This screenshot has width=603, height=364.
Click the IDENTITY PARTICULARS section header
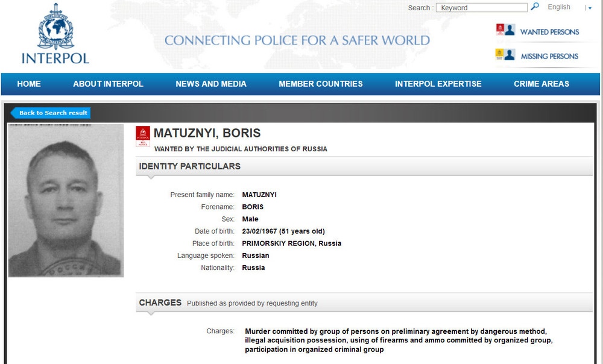[364, 166]
